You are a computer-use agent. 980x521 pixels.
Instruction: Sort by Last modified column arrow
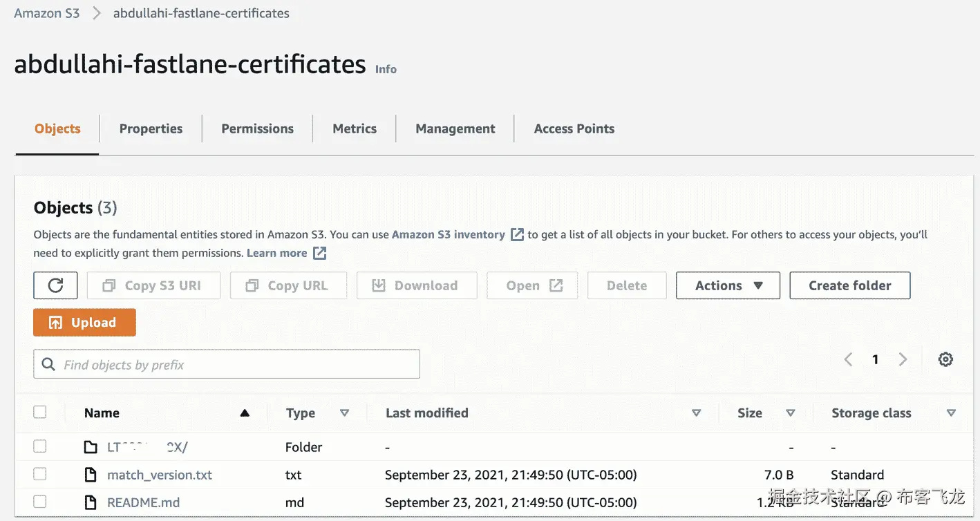tap(696, 413)
